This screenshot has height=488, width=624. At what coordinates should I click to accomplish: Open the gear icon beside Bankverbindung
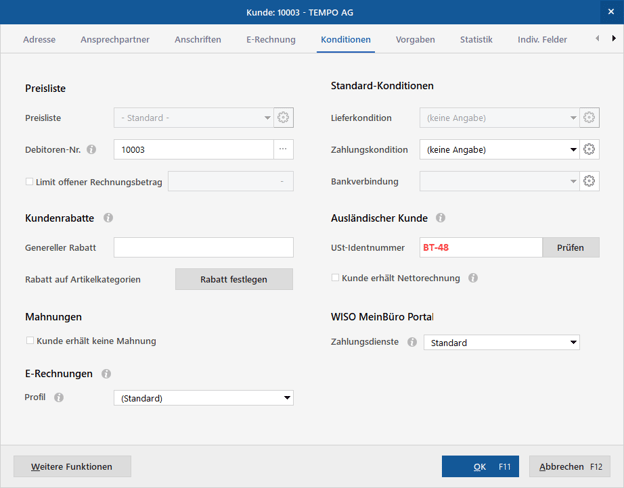589,181
